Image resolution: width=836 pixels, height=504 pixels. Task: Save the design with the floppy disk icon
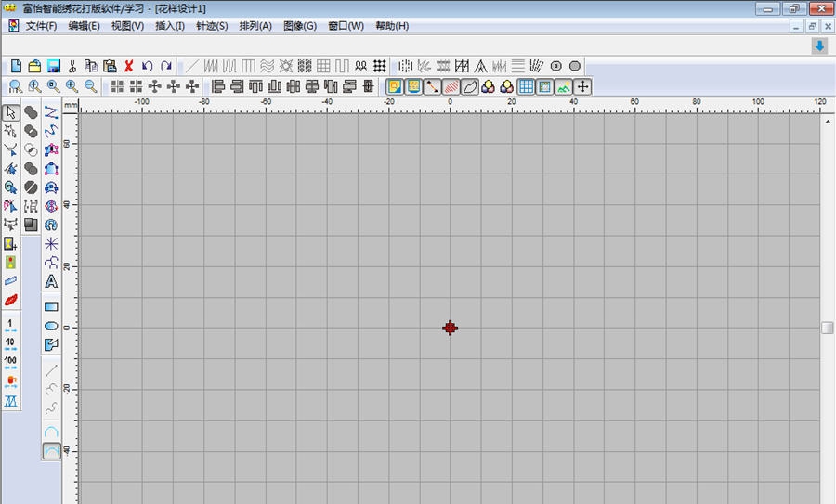(54, 66)
